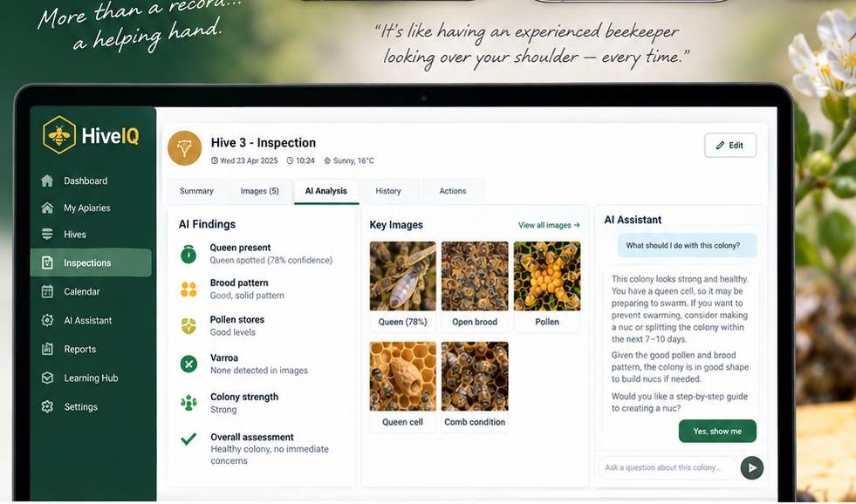The width and height of the screenshot is (856, 504).
Task: Click the Reports chart icon
Action: coord(47,349)
